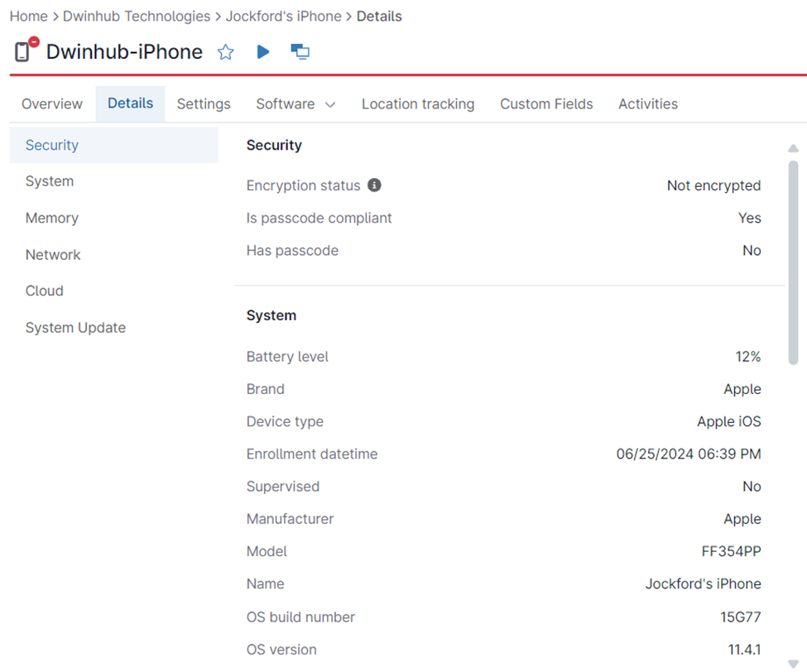Click the blue play action icon

point(263,52)
